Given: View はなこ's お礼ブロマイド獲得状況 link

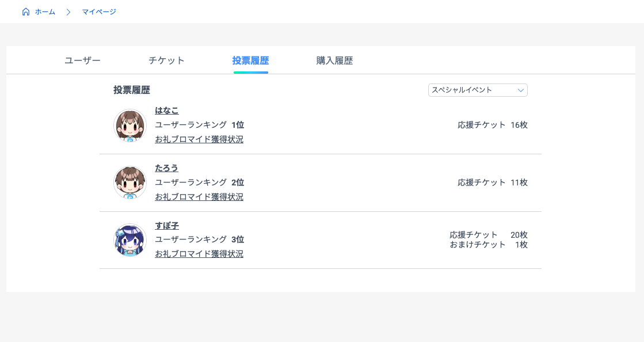Looking at the screenshot, I should [x=199, y=139].
